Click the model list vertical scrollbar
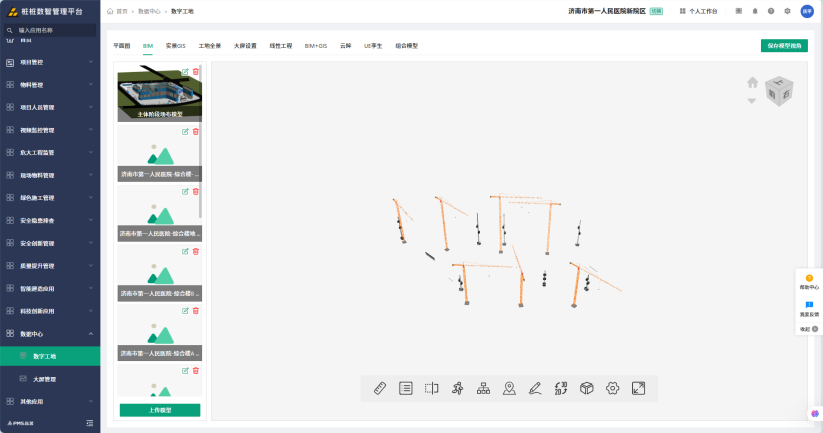 201,142
